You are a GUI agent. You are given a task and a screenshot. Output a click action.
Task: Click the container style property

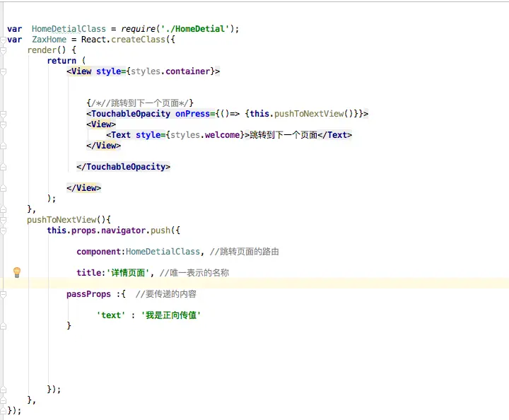click(x=187, y=71)
